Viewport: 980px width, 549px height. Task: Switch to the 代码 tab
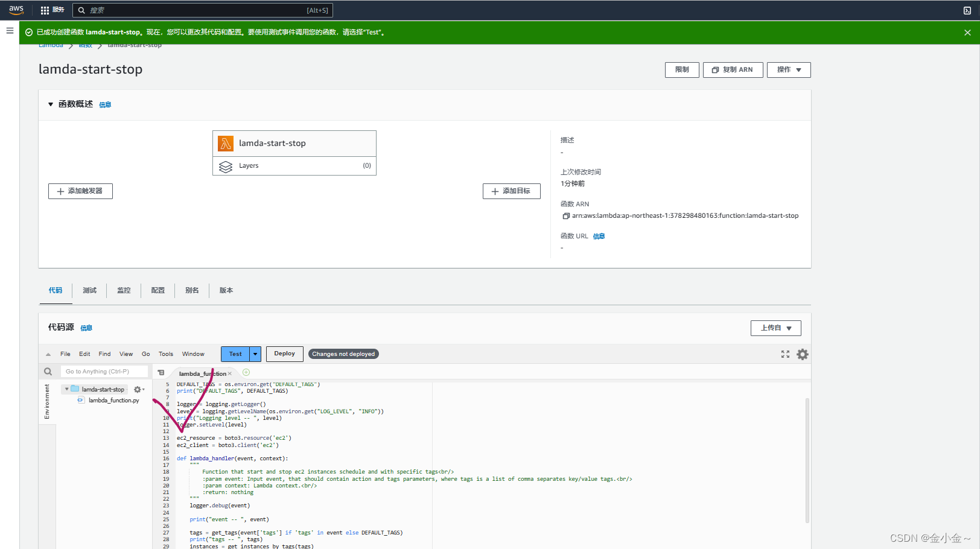56,291
